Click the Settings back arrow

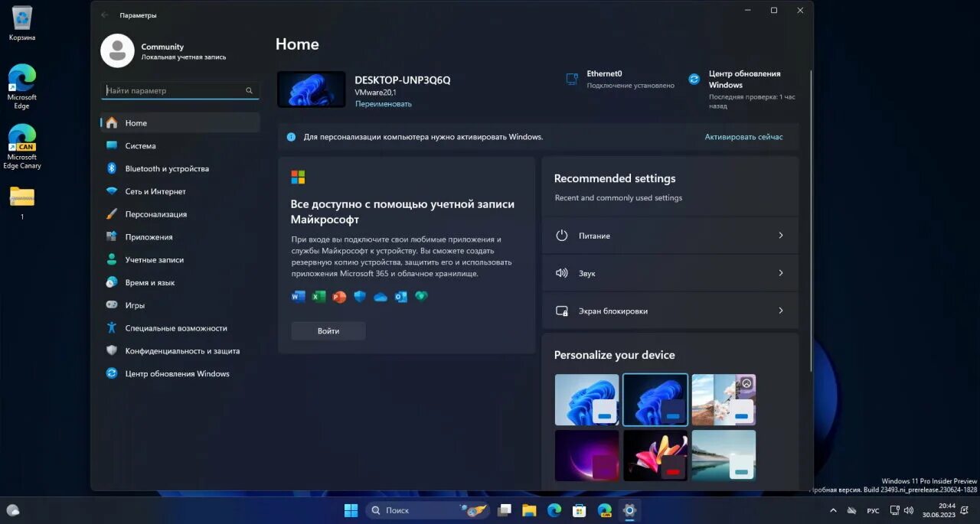click(x=105, y=15)
